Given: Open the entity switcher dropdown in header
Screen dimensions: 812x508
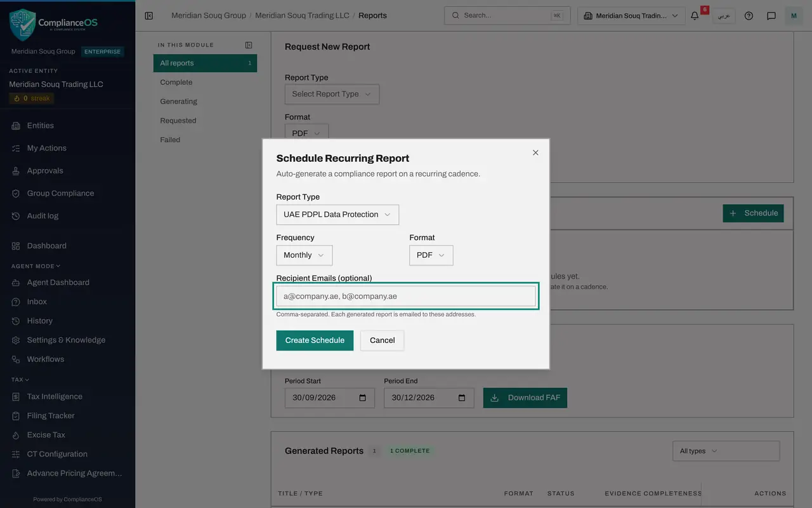Looking at the screenshot, I should (x=631, y=16).
